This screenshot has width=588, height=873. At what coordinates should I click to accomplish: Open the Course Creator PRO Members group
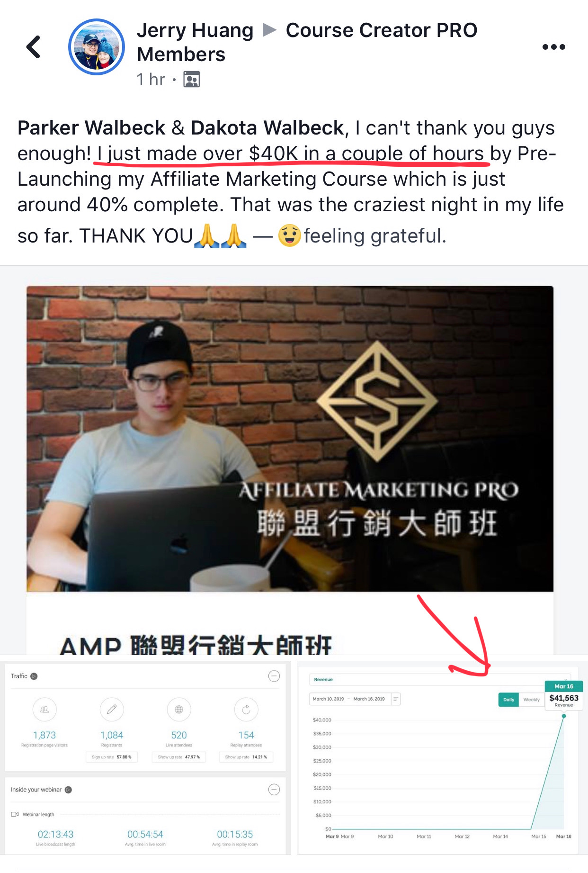(x=307, y=42)
